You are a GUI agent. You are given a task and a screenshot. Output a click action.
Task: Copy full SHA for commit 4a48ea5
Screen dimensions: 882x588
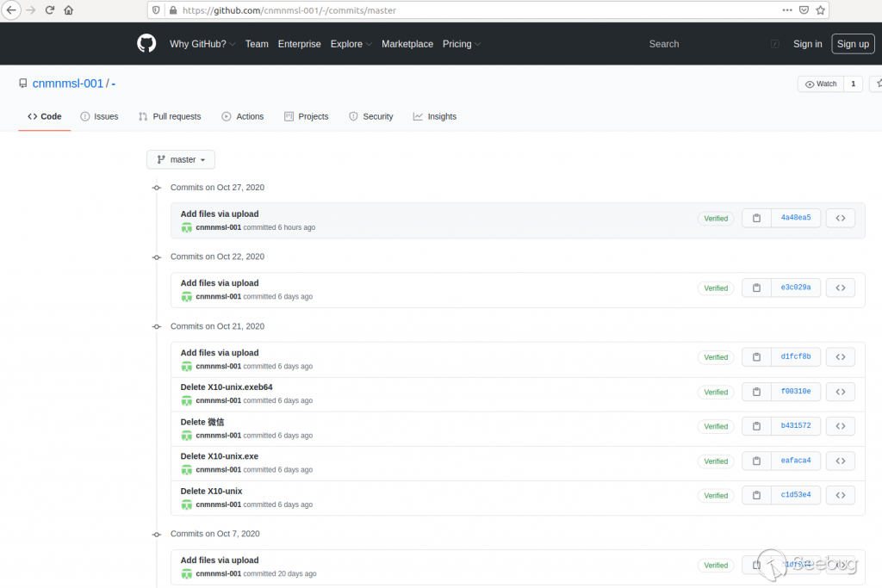[756, 219]
